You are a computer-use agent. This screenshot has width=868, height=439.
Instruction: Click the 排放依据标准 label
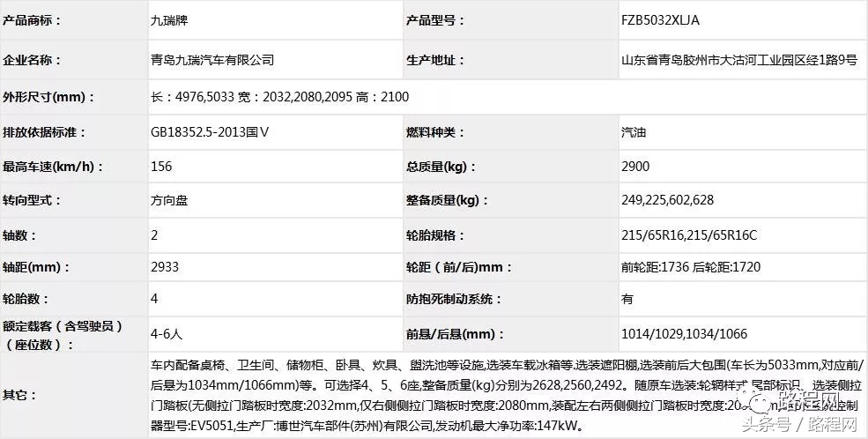click(x=45, y=133)
